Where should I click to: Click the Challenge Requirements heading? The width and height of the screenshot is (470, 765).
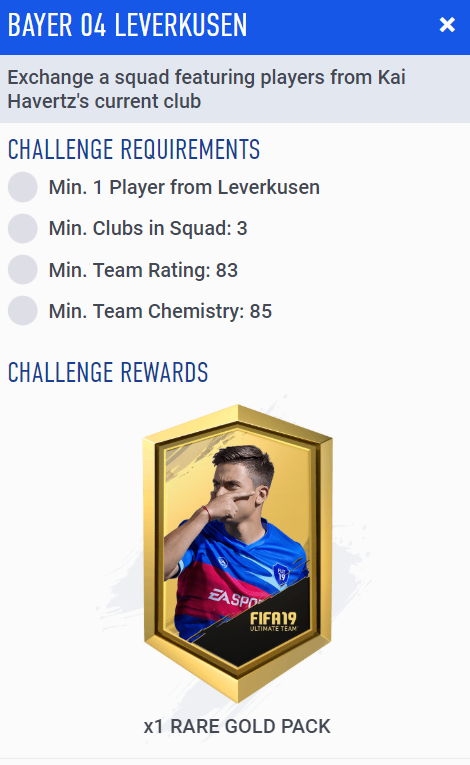[x=134, y=149]
